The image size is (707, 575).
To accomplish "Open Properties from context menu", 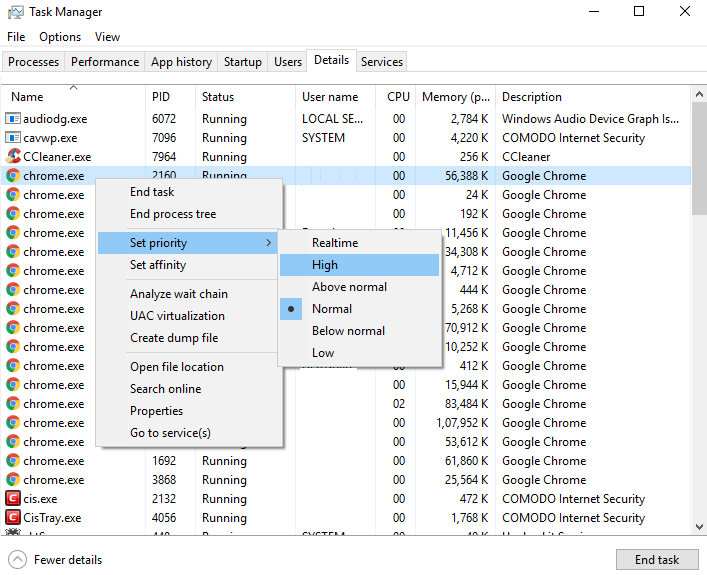I will click(190, 411).
